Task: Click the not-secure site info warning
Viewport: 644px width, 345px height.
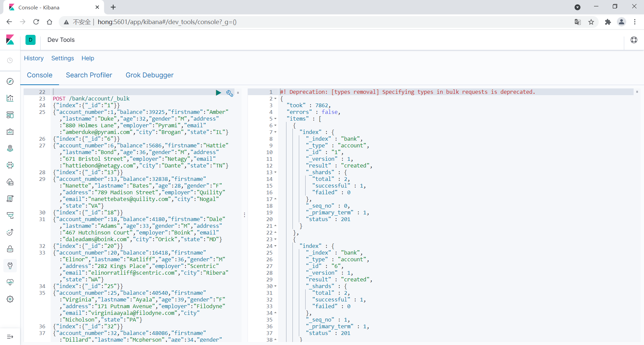Action: tap(77, 22)
